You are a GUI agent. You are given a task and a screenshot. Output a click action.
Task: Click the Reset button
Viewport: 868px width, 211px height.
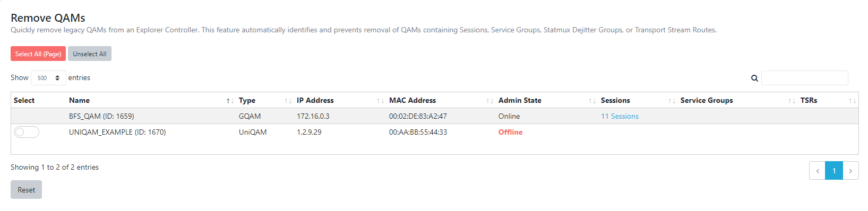coord(26,190)
